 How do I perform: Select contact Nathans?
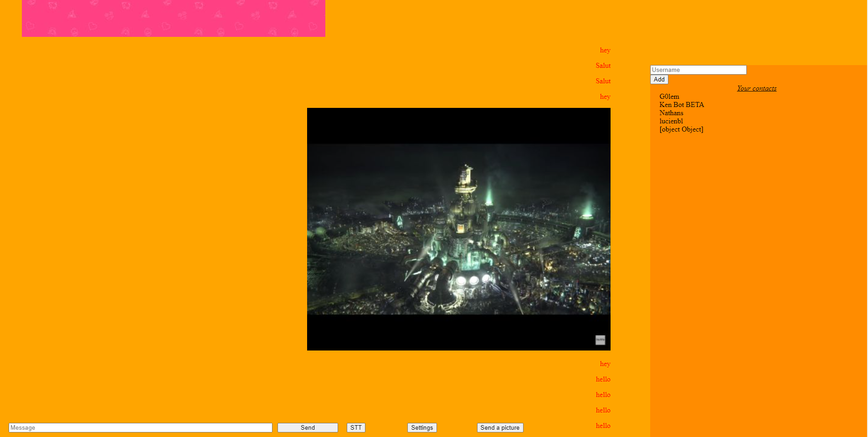tap(671, 113)
